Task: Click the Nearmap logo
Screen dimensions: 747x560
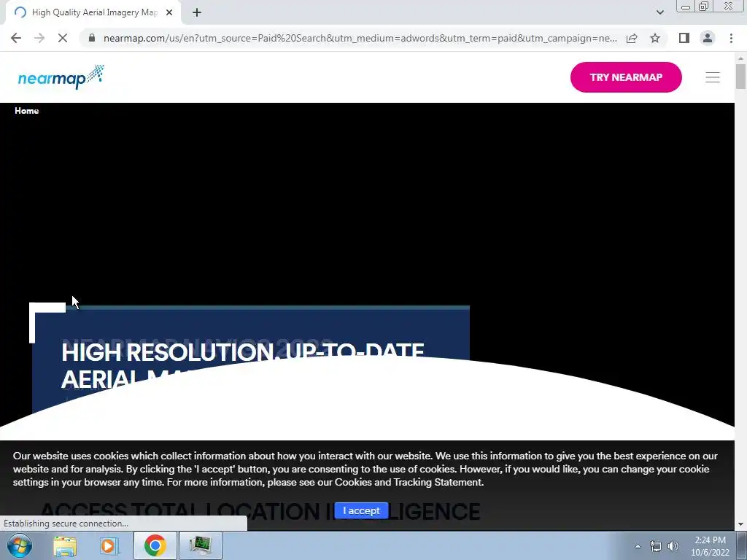Action: point(61,77)
